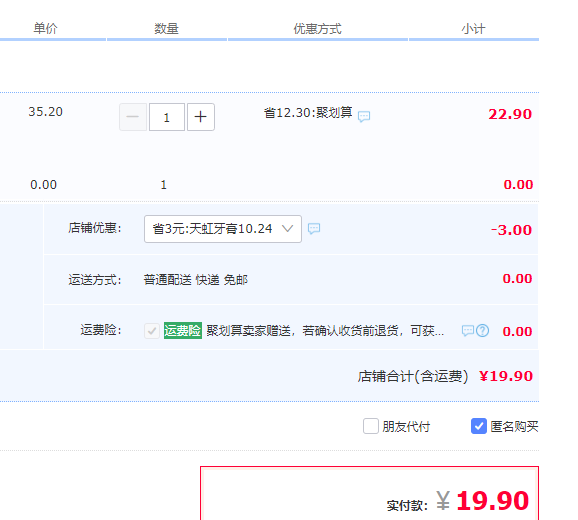The height and width of the screenshot is (520, 578).
Task: Click the green 运费险 badge
Action: [x=183, y=330]
